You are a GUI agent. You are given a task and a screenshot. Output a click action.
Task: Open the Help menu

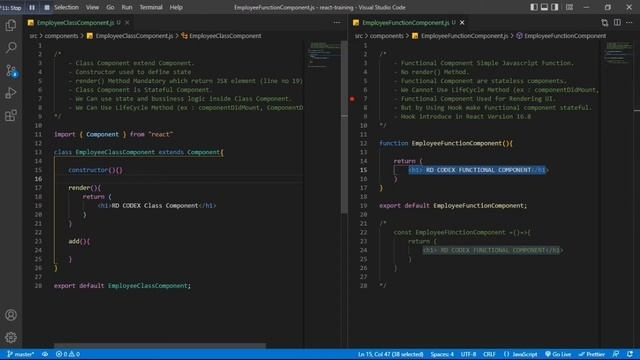click(x=176, y=7)
